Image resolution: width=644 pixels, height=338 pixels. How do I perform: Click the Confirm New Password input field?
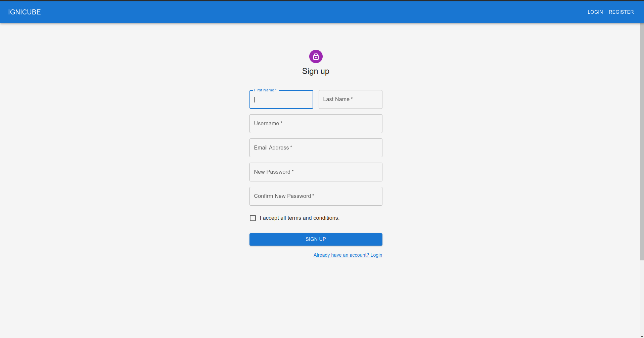(x=315, y=196)
